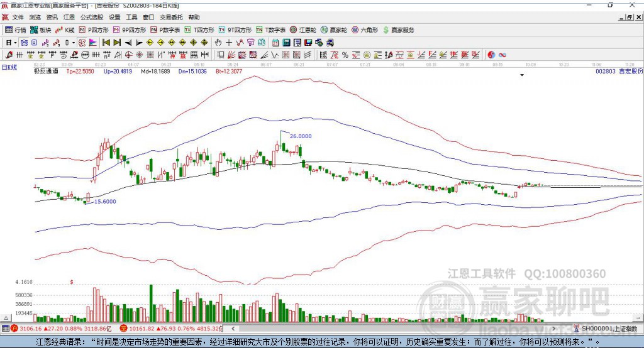Open the 工具 menu
Image resolution: width=644 pixels, height=348 pixels.
point(131,17)
